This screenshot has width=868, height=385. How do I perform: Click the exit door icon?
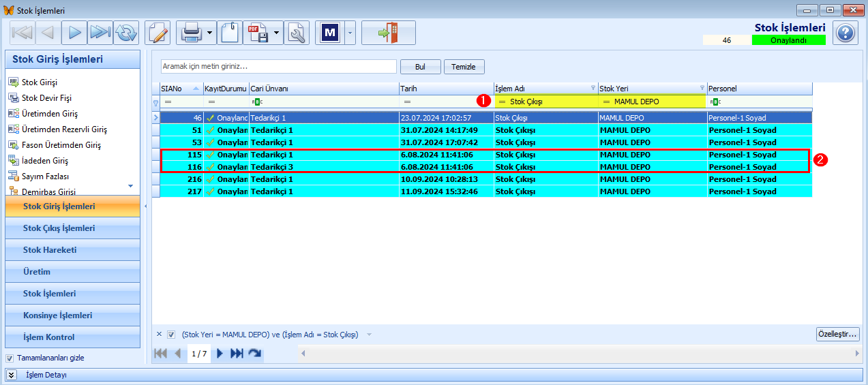(388, 33)
